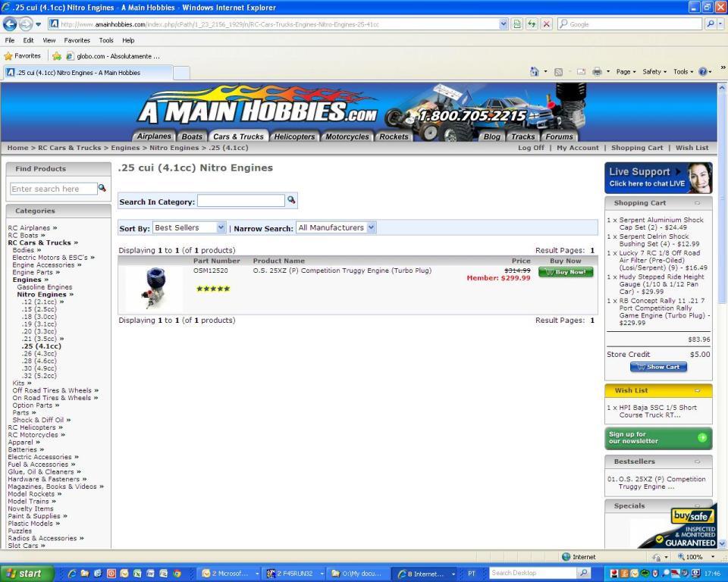
Task: Open the Safety menu dropdown
Action: [x=654, y=72]
